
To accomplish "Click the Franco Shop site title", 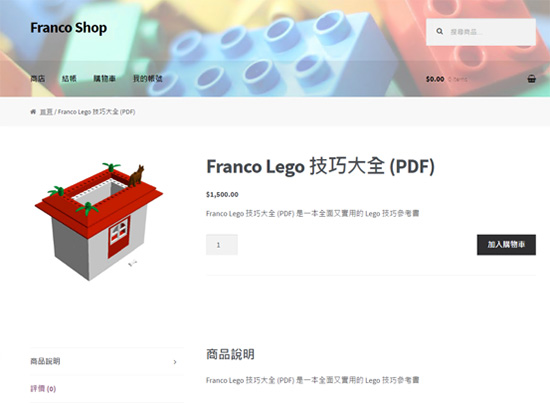I will click(x=69, y=28).
